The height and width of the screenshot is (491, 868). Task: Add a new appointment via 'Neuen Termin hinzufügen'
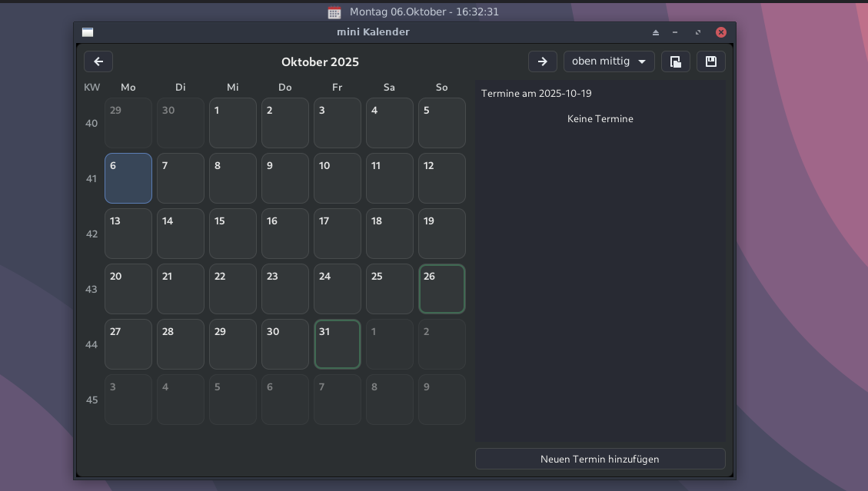tap(600, 459)
